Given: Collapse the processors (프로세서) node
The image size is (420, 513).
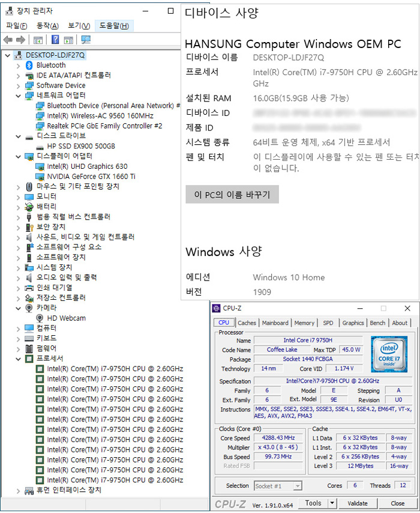Looking at the screenshot, I should 19,359.
